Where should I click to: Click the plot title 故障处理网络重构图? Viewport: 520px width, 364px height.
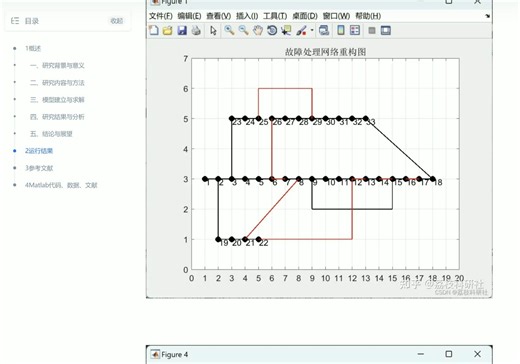pyautogui.click(x=325, y=52)
